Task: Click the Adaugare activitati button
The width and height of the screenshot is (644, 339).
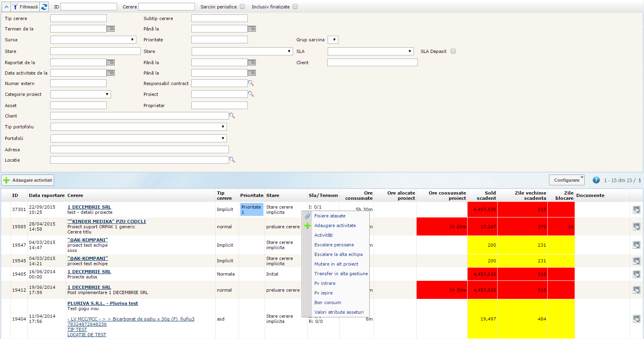Action: pyautogui.click(x=28, y=180)
